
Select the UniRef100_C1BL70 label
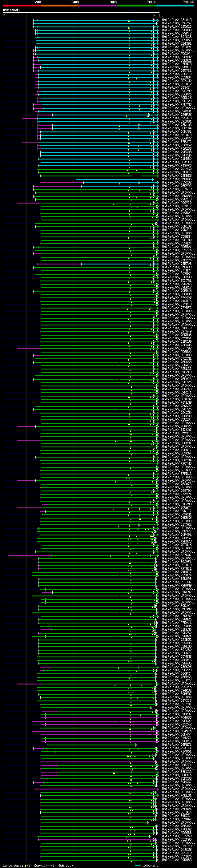tap(177, 328)
